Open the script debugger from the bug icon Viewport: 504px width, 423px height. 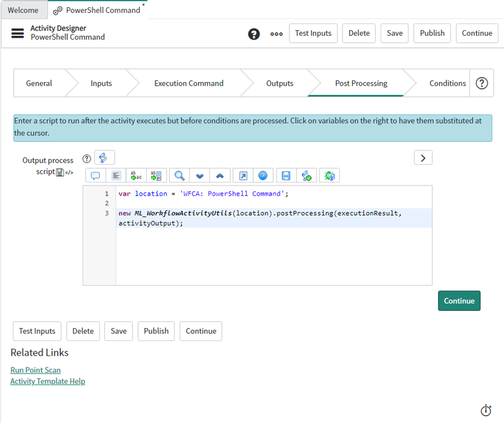pyautogui.click(x=329, y=176)
